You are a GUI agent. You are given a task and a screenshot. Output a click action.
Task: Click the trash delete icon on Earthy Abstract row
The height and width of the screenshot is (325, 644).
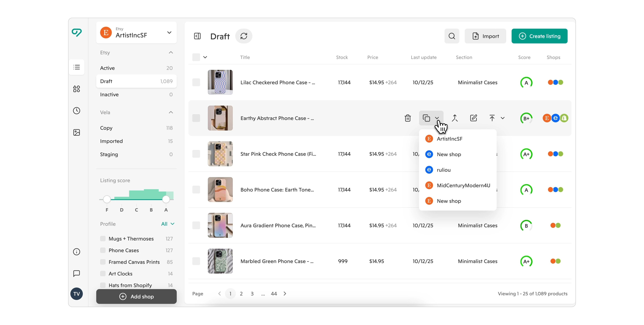click(x=407, y=118)
